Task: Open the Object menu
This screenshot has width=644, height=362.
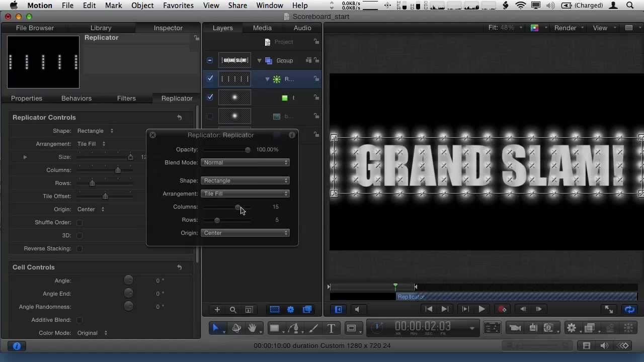Action: tap(142, 6)
